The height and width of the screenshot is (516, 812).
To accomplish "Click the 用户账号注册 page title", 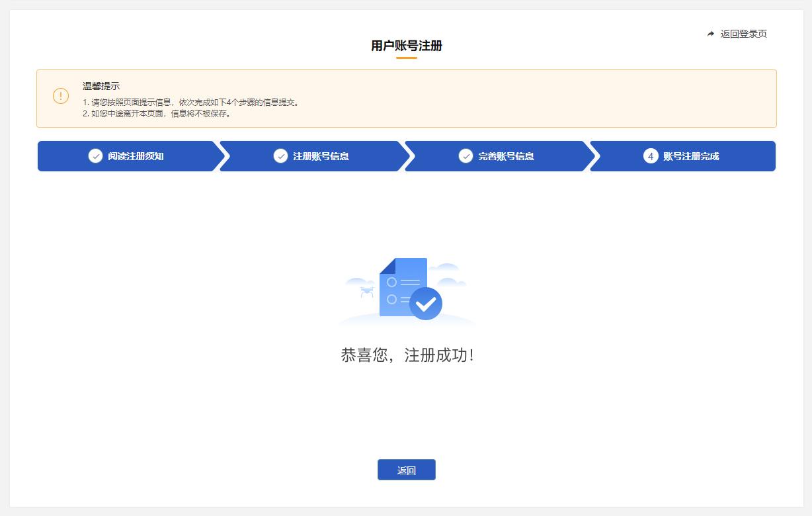I will point(406,46).
